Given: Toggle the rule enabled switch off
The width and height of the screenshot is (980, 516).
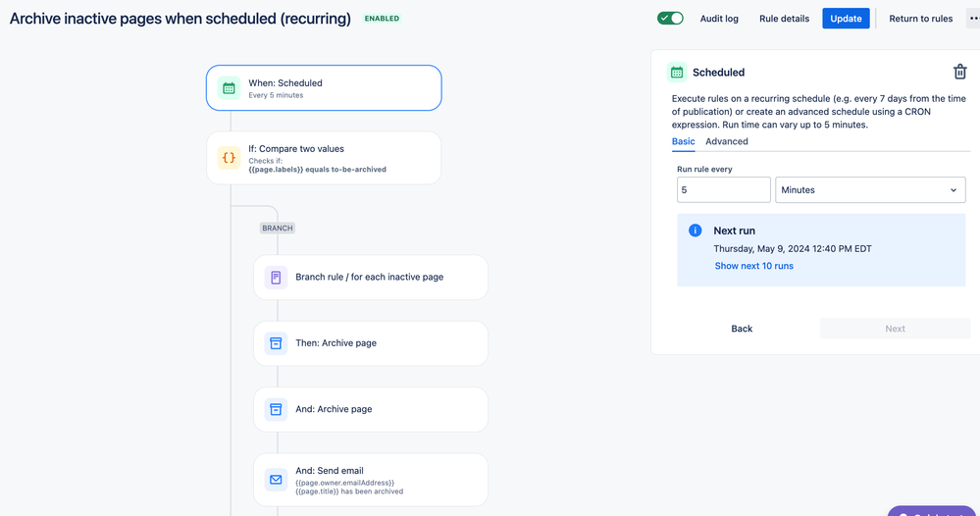Looking at the screenshot, I should click(x=670, y=18).
